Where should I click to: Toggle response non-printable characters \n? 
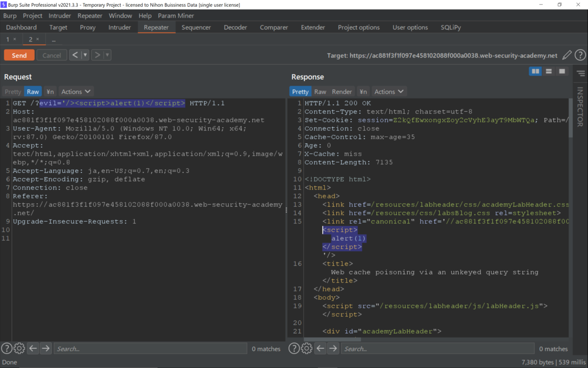pos(363,92)
